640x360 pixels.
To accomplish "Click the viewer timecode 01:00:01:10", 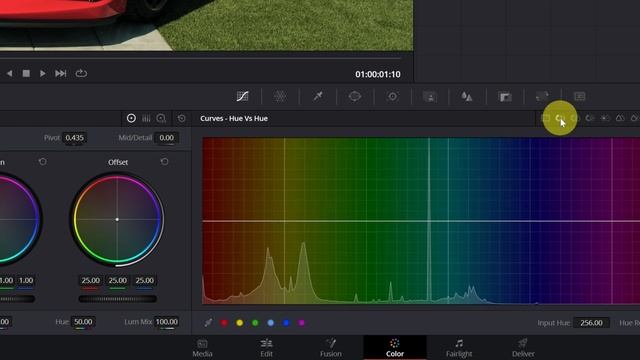I will pyautogui.click(x=378, y=74).
